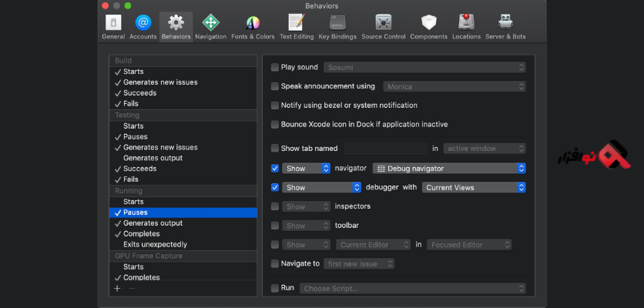
Task: Select Testing Generates new issues
Action: click(x=183, y=147)
